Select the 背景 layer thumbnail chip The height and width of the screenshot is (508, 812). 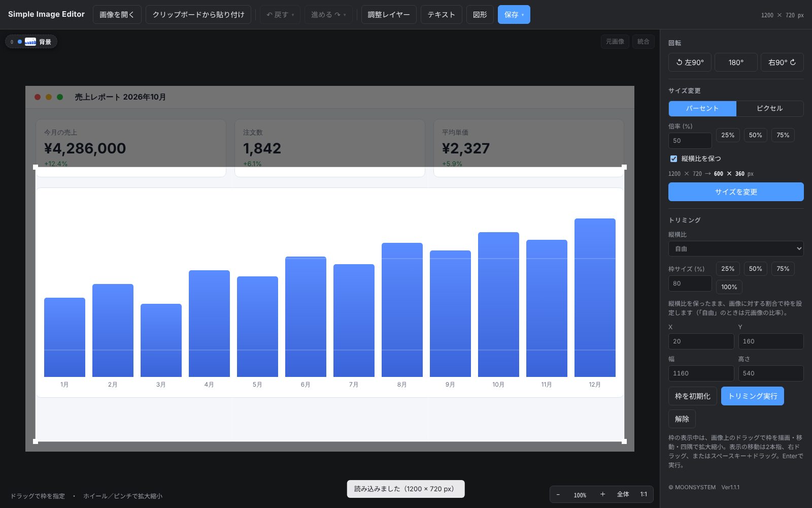pos(31,42)
